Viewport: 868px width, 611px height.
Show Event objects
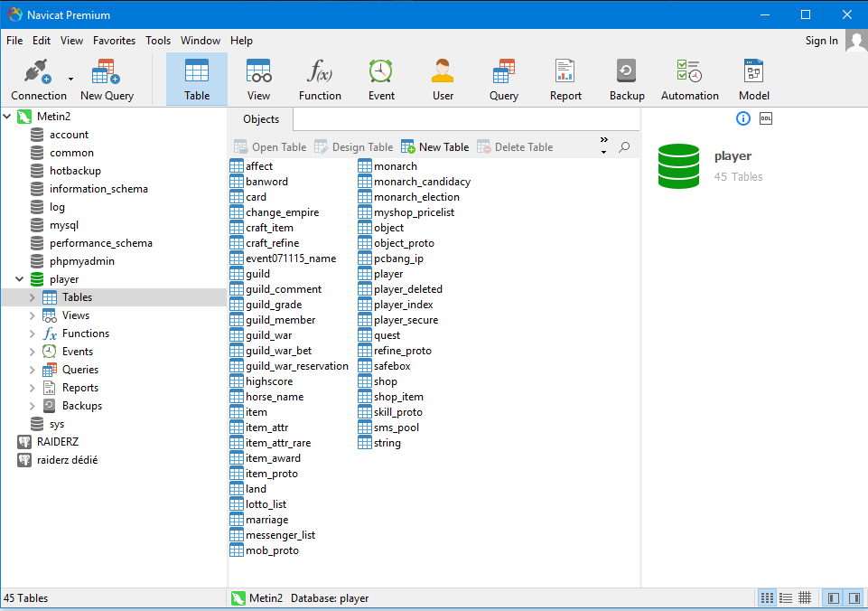click(x=381, y=80)
